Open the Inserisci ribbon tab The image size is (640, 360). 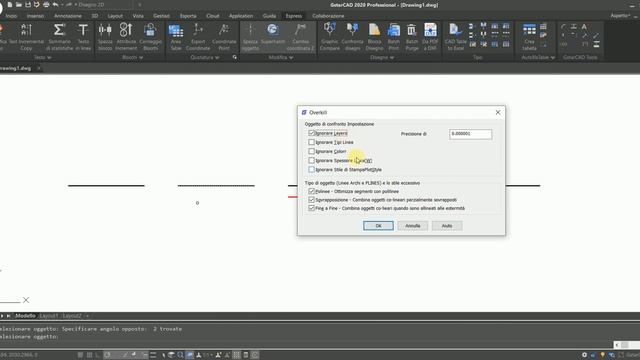tap(35, 16)
